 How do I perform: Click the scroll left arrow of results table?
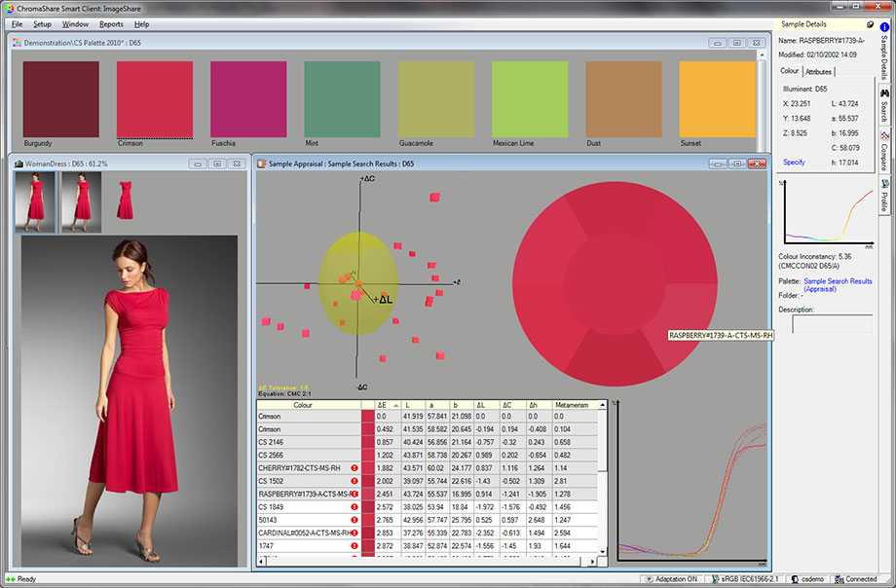tap(261, 562)
